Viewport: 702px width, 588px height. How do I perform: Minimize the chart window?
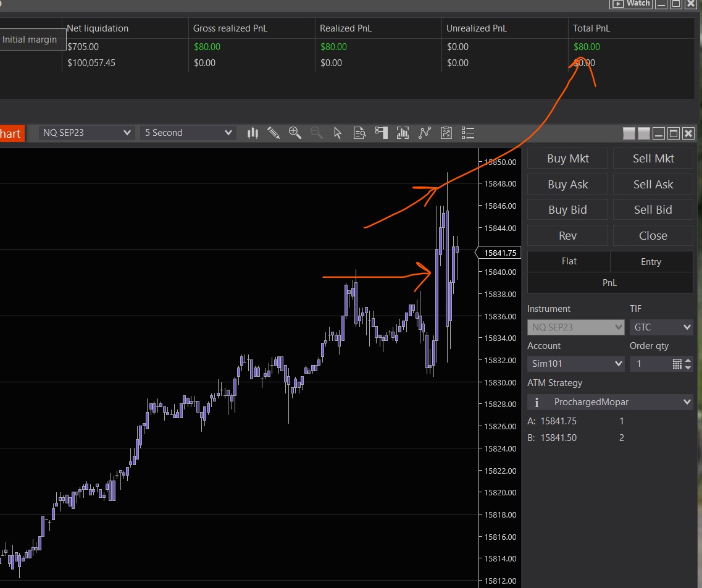click(659, 133)
